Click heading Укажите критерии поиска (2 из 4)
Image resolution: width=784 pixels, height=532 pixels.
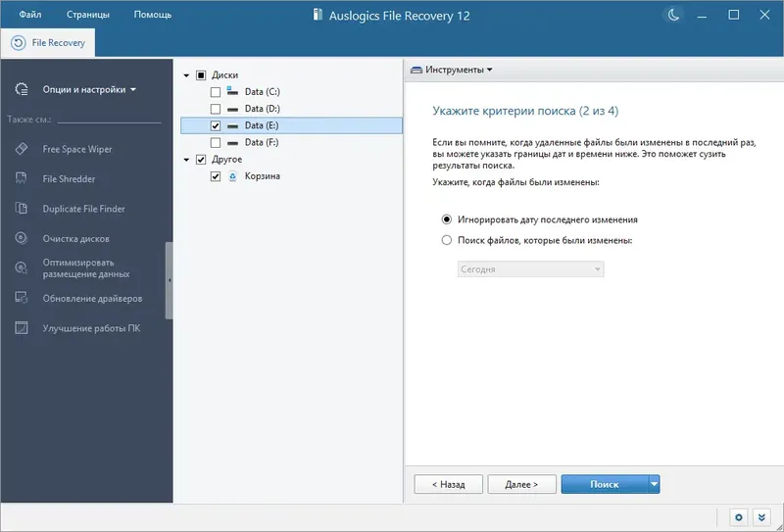[x=525, y=111]
